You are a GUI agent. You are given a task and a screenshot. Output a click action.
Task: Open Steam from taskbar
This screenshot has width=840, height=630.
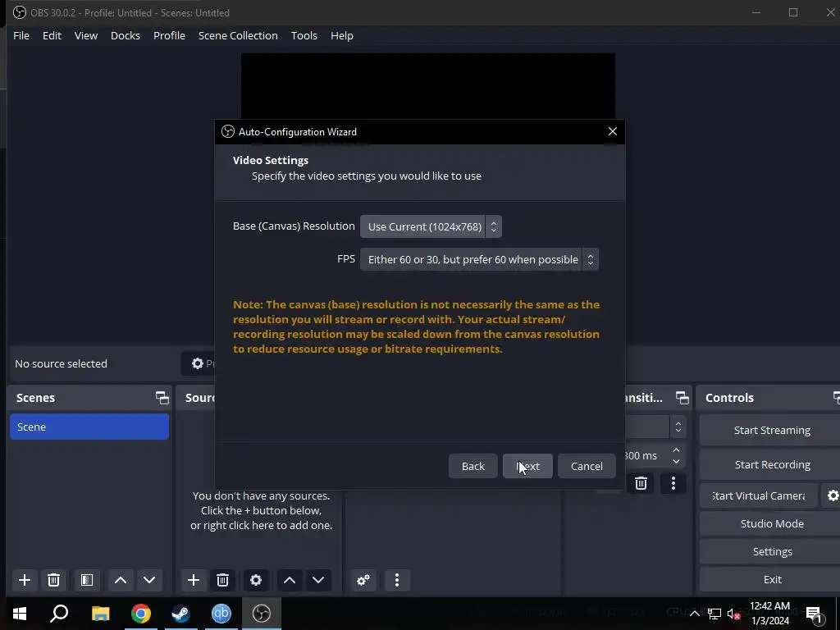(x=181, y=614)
